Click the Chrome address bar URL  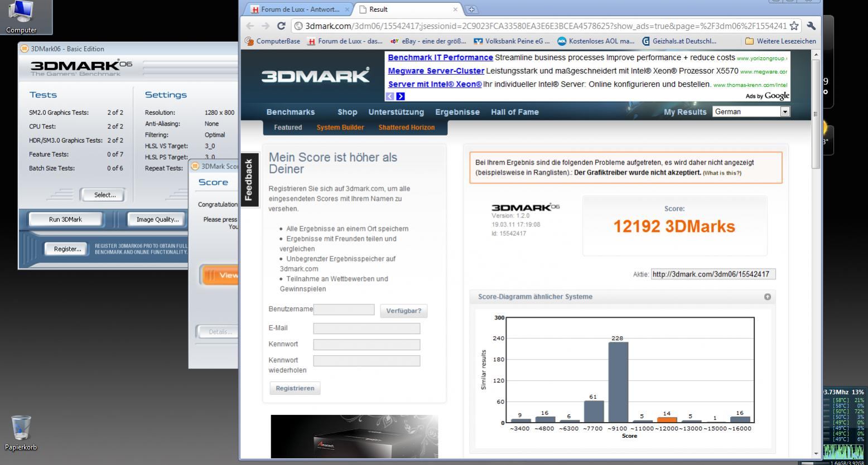(x=546, y=26)
